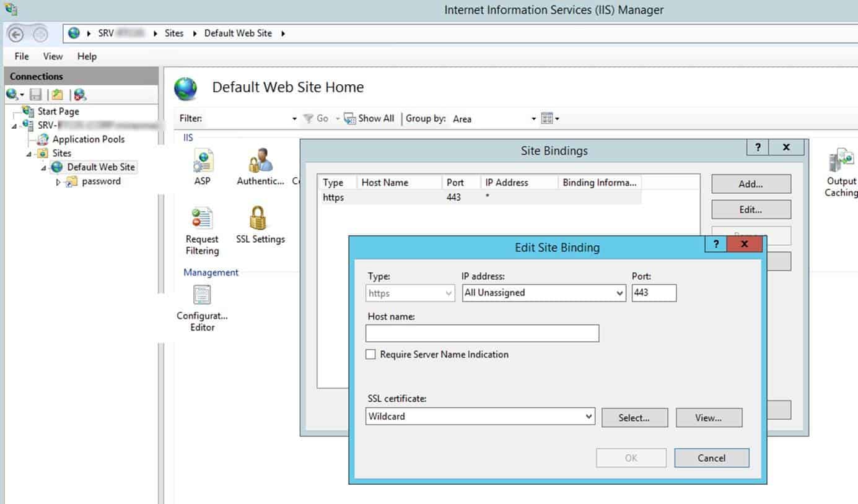The image size is (858, 504).
Task: Close the Edit Site Binding dialog
Action: pos(745,244)
